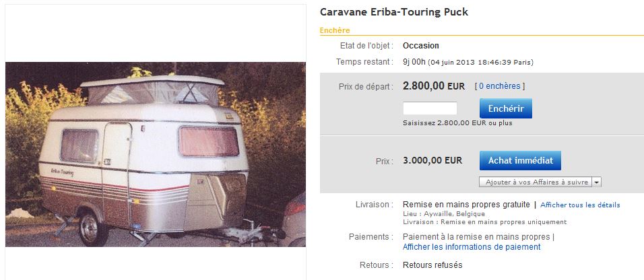Select the Enchère tab
This screenshot has height=280, width=644.
335,30
